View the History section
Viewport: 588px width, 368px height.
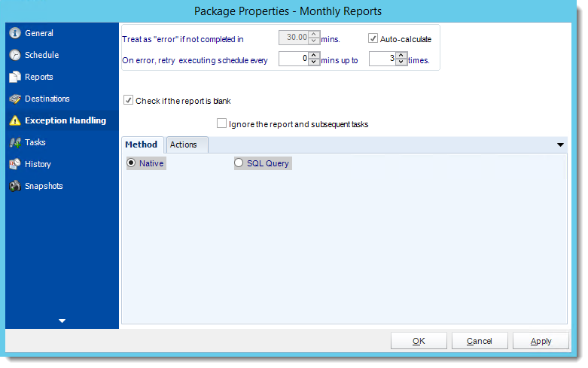click(62, 164)
